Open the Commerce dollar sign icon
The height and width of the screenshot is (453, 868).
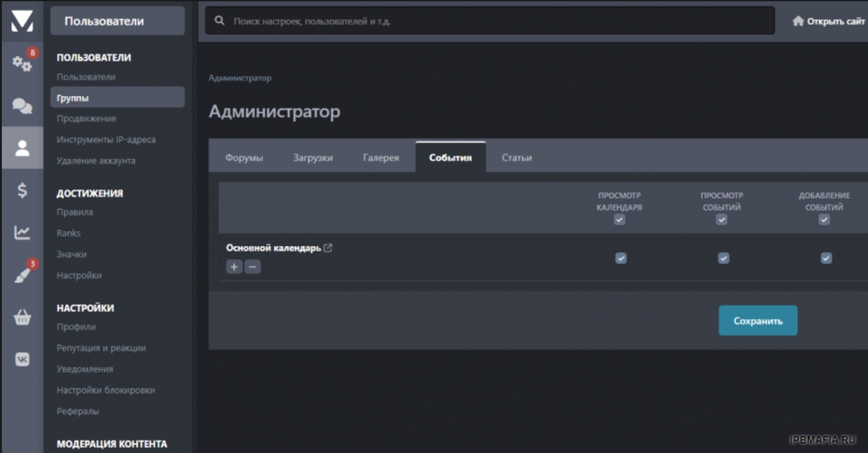22,191
